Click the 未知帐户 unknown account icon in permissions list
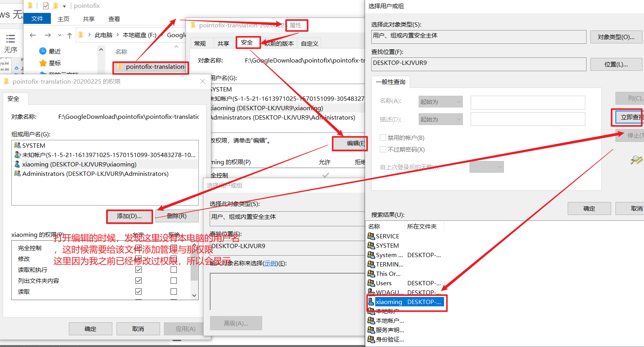The image size is (644, 347). coord(17,155)
